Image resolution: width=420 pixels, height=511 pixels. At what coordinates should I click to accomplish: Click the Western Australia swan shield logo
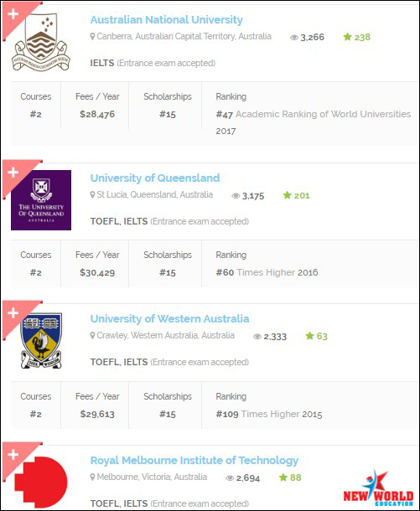click(41, 341)
